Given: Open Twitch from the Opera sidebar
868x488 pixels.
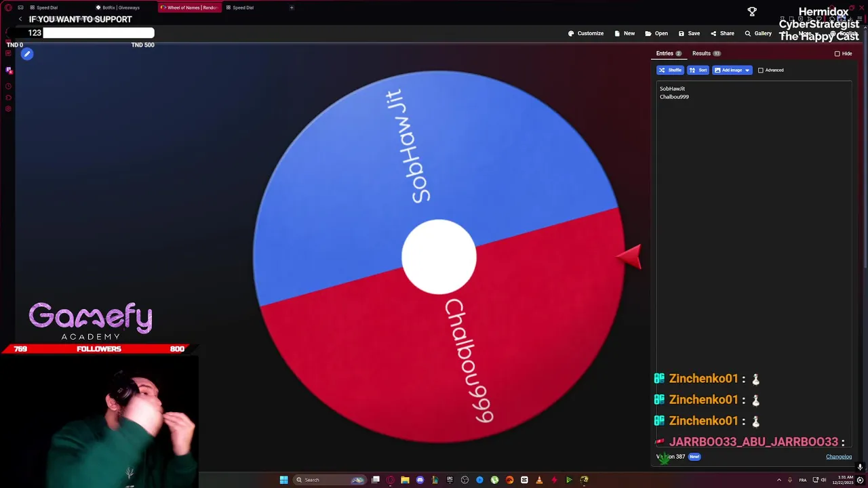Looking at the screenshot, I should point(9,70).
